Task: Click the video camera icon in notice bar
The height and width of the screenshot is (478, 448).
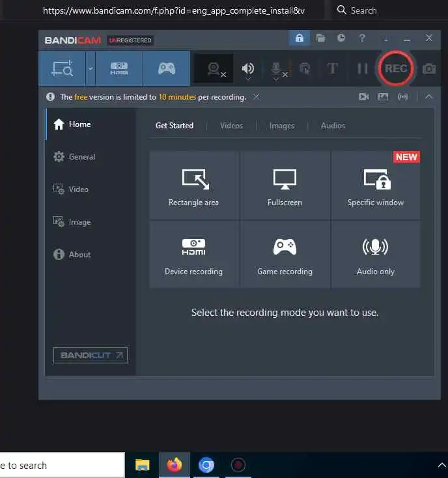Action: coord(364,97)
